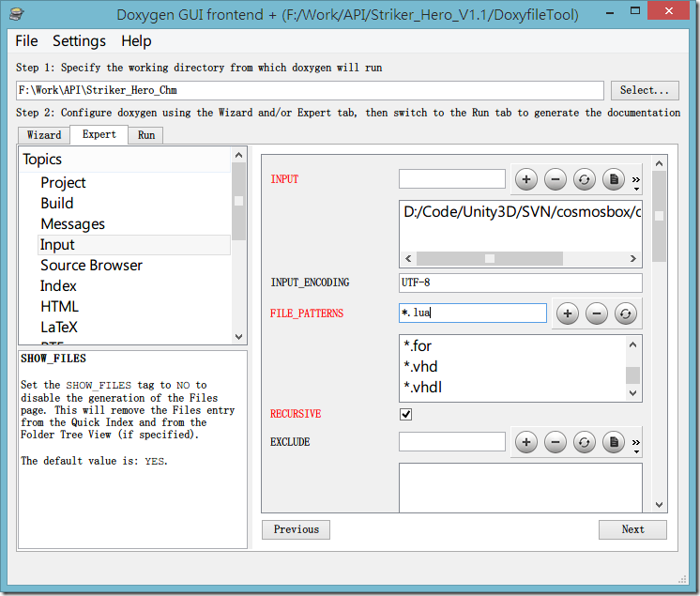Viewport: 700px width, 596px height.
Task: Toggle the RECURSIVE checkbox
Action: tap(405, 414)
